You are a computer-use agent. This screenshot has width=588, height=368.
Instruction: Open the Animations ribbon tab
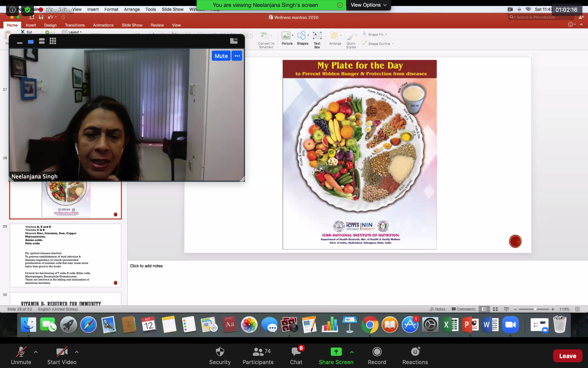pyautogui.click(x=103, y=25)
